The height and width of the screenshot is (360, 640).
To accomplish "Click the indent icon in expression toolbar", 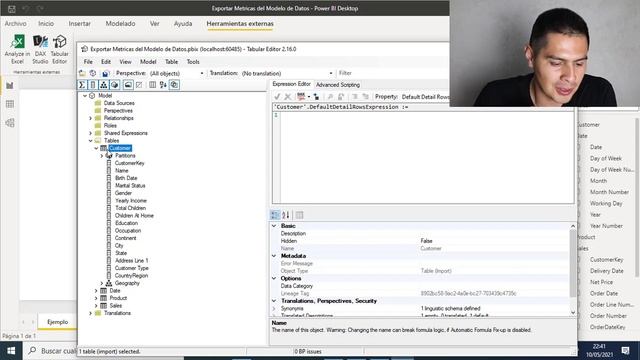I will tap(355, 97).
